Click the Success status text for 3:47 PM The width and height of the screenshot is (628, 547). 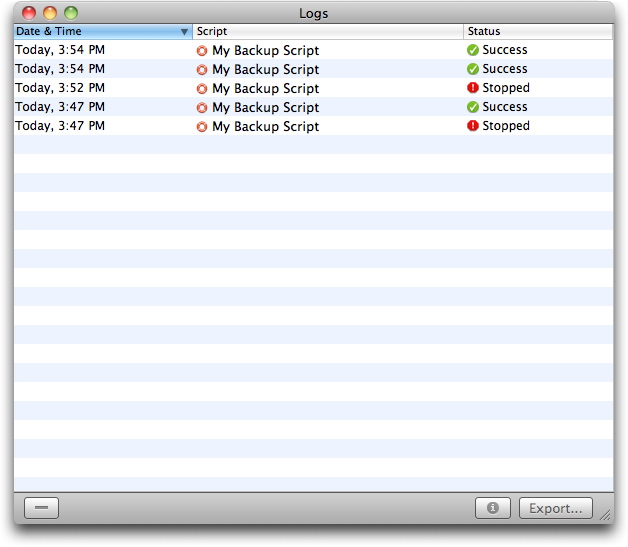pyautogui.click(x=505, y=107)
